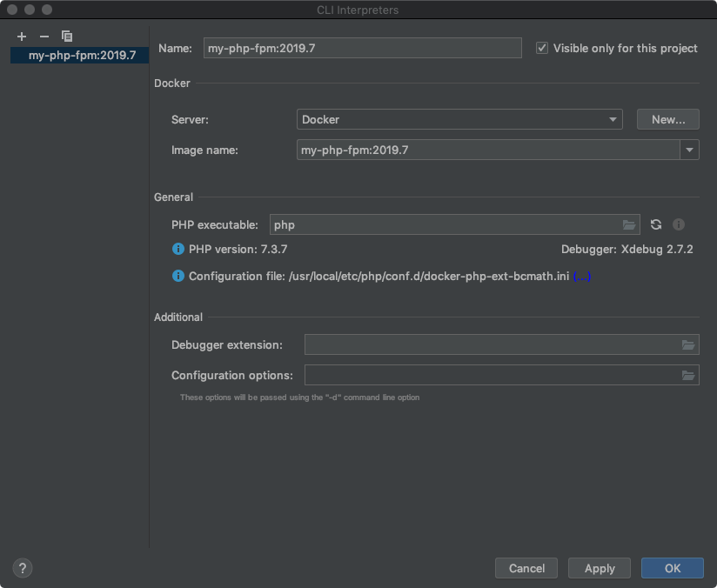Reload PHP executable information
717x588 pixels.
pos(655,224)
